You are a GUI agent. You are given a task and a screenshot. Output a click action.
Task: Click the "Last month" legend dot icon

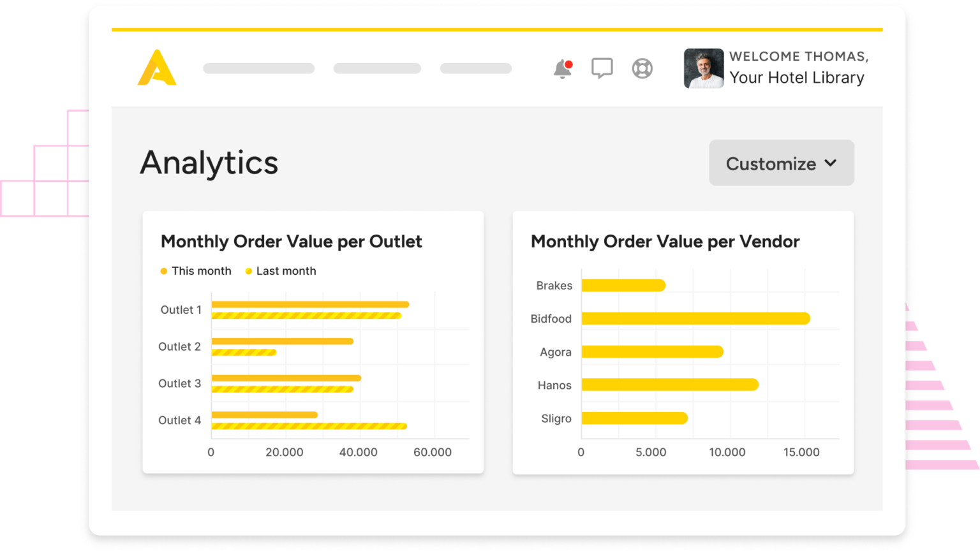(x=248, y=271)
